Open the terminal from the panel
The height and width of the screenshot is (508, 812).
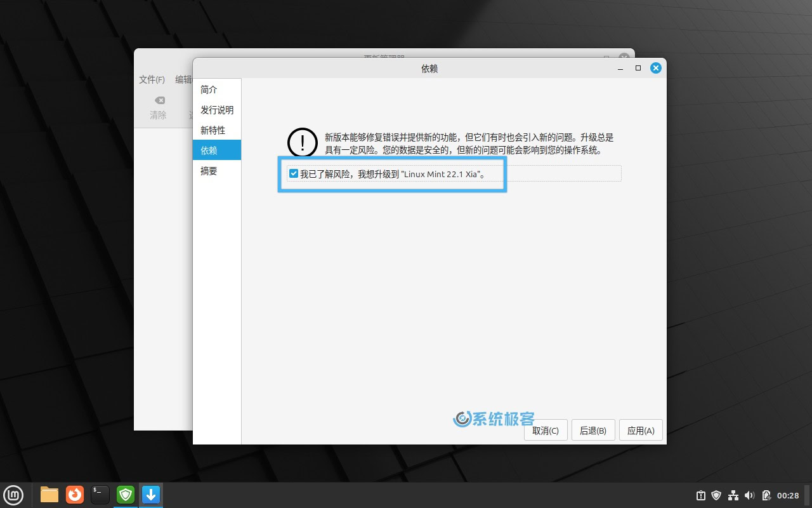pos(100,494)
